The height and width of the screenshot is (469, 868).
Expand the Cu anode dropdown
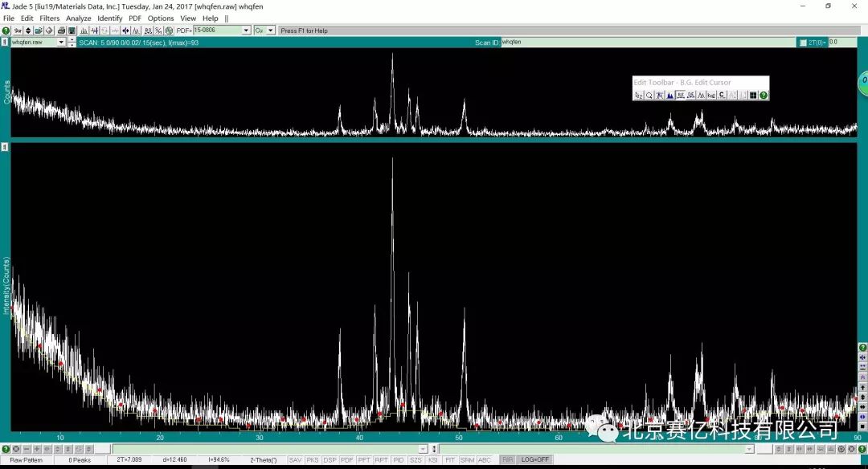coord(271,31)
